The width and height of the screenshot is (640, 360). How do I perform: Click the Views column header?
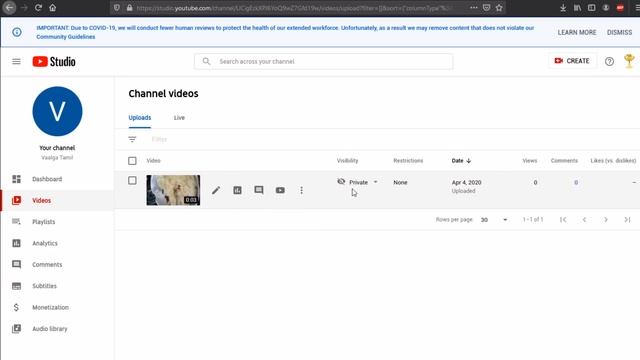[x=529, y=160]
